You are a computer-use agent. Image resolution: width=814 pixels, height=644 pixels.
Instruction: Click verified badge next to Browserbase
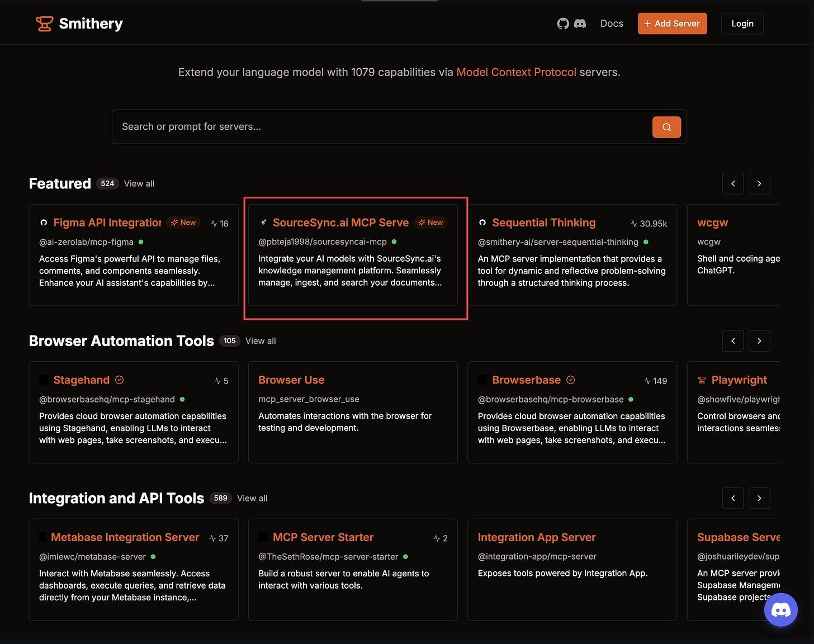tap(570, 380)
